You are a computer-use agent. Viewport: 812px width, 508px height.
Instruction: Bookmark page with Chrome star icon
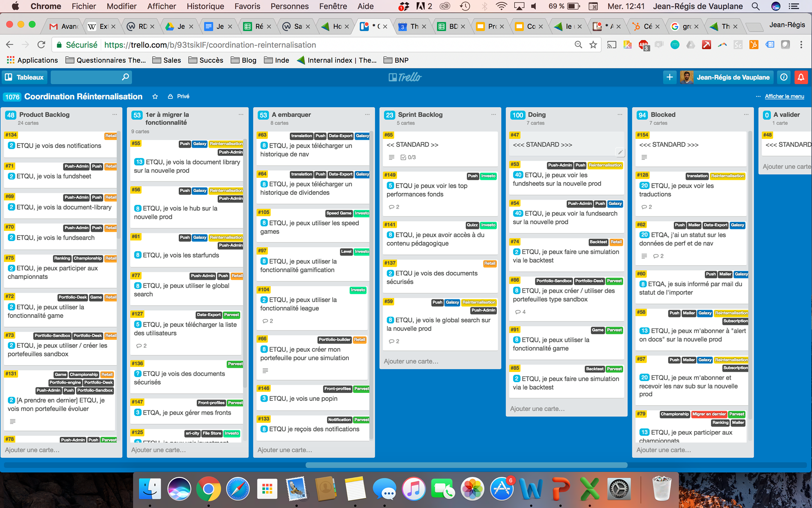click(x=593, y=45)
